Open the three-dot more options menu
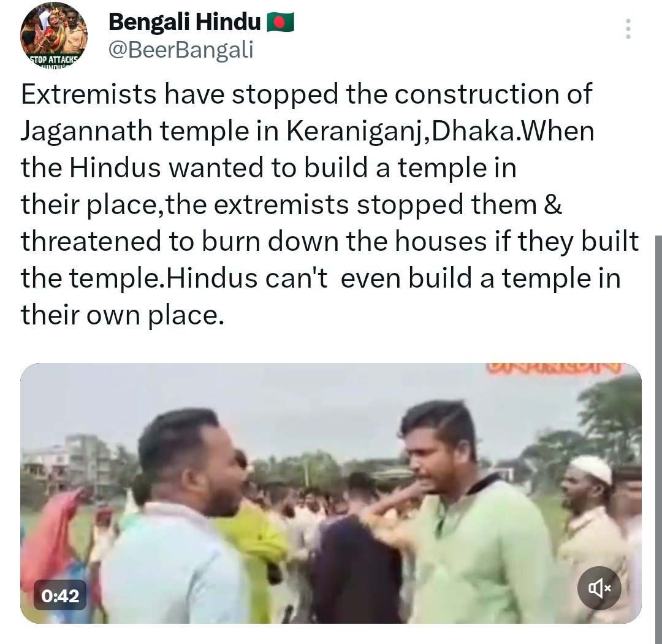The image size is (662, 644). pyautogui.click(x=628, y=29)
